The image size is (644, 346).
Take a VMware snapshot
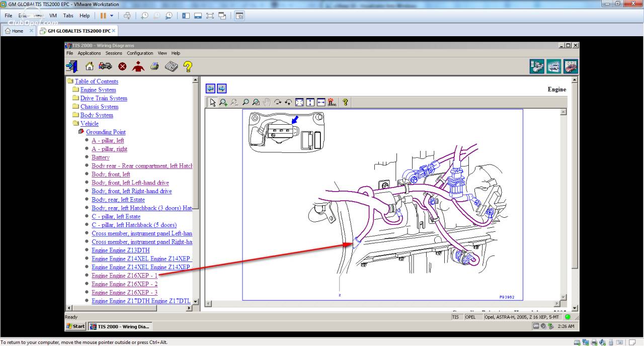[x=144, y=16]
